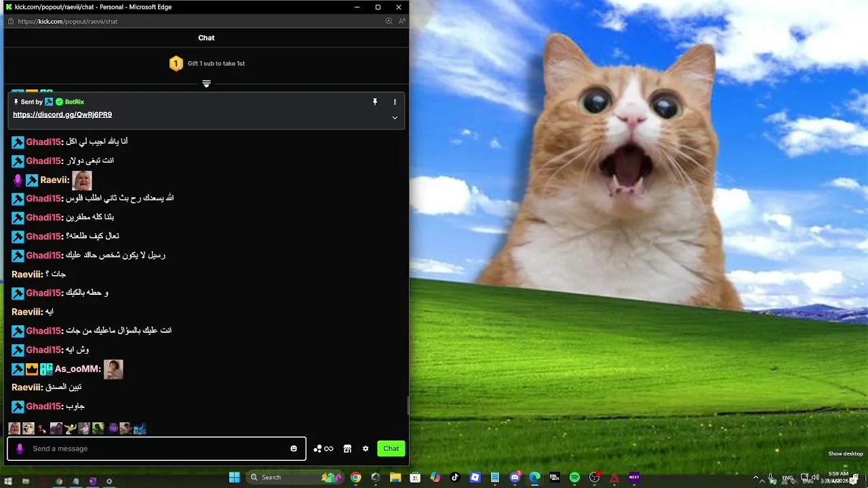Open pinned message options menu
The width and height of the screenshot is (868, 488).
[x=395, y=102]
